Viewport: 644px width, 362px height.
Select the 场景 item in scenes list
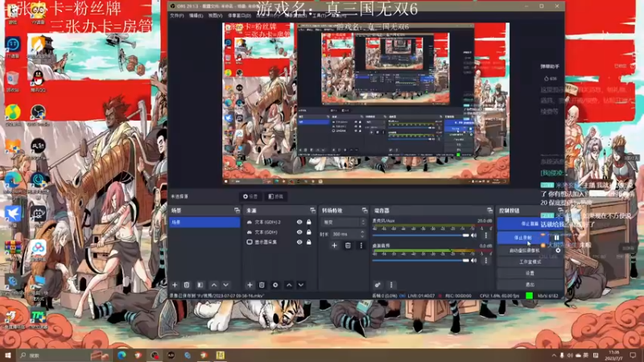pyautogui.click(x=204, y=222)
